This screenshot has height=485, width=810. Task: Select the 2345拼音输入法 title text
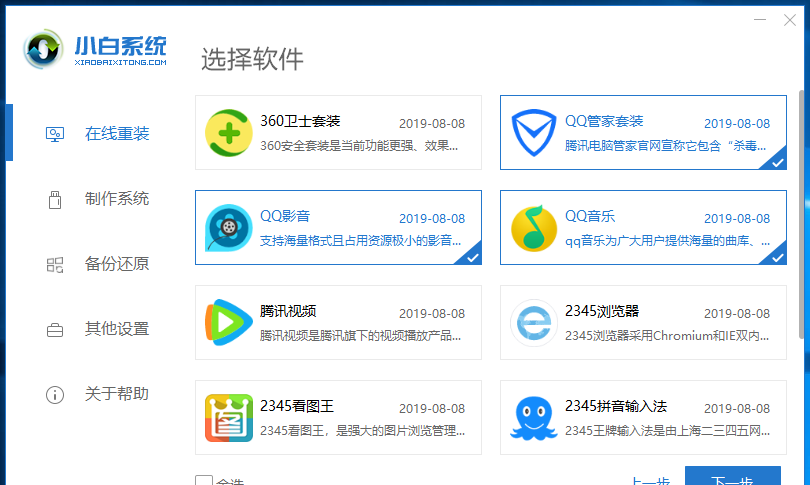(x=616, y=406)
